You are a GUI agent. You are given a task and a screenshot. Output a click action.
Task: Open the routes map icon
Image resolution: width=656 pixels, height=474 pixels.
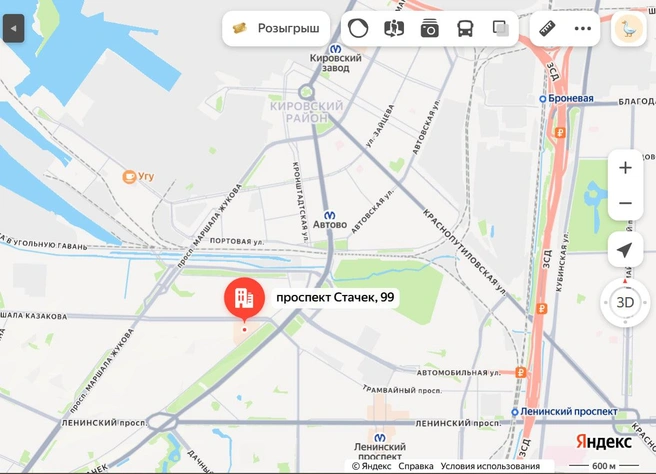(x=394, y=28)
